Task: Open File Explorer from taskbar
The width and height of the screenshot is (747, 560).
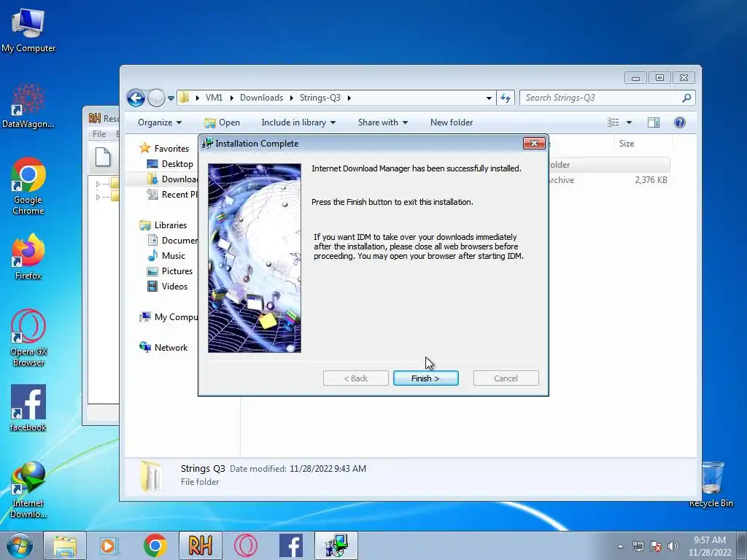Action: 65,545
